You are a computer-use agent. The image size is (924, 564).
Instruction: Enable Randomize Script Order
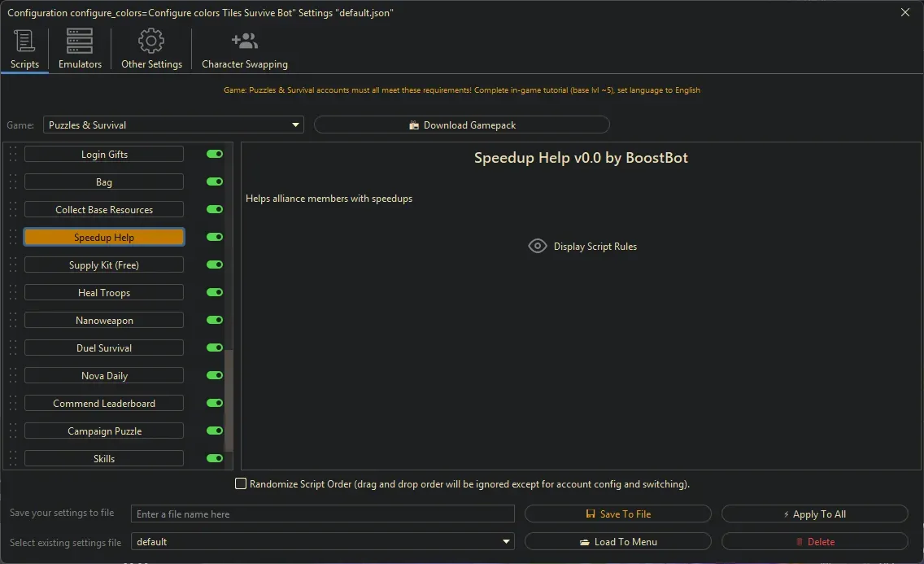[x=241, y=483]
